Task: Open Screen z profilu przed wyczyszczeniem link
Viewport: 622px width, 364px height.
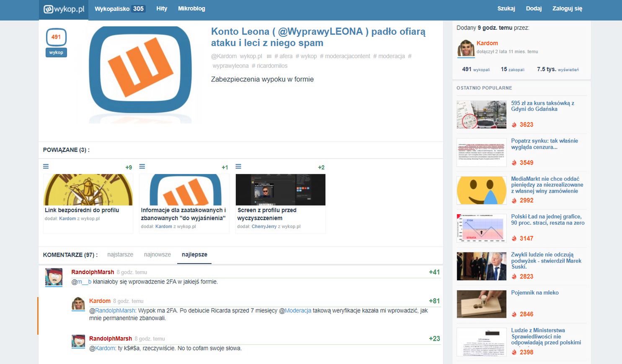Action: tap(267, 214)
